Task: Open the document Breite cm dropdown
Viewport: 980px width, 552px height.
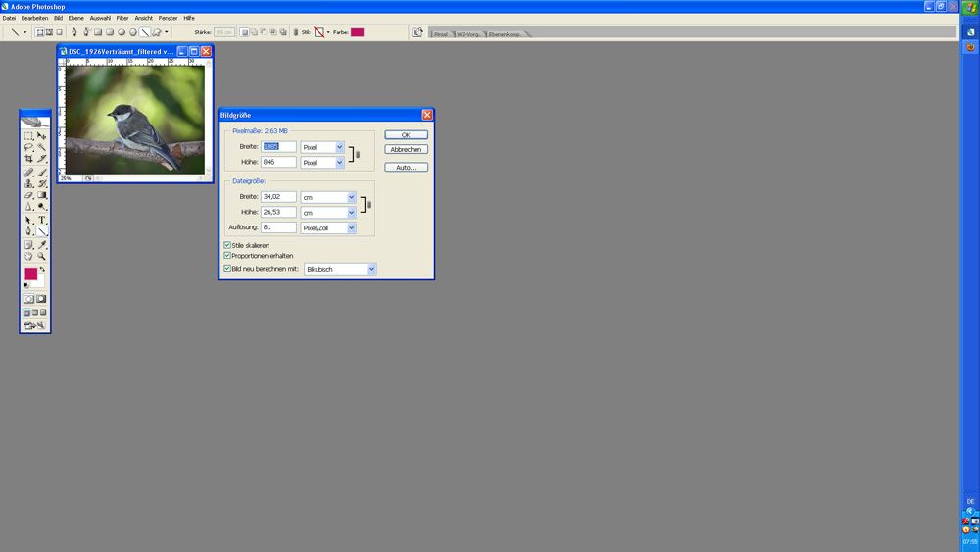Action: coord(351,197)
